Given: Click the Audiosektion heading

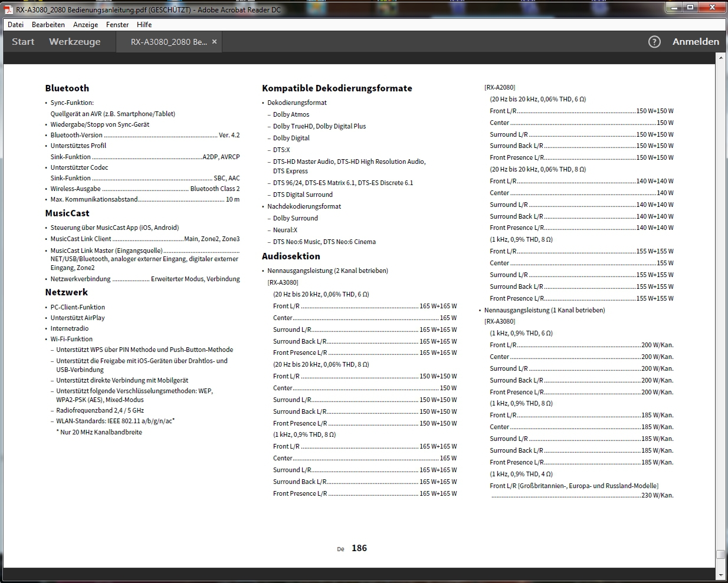Looking at the screenshot, I should tap(291, 256).
